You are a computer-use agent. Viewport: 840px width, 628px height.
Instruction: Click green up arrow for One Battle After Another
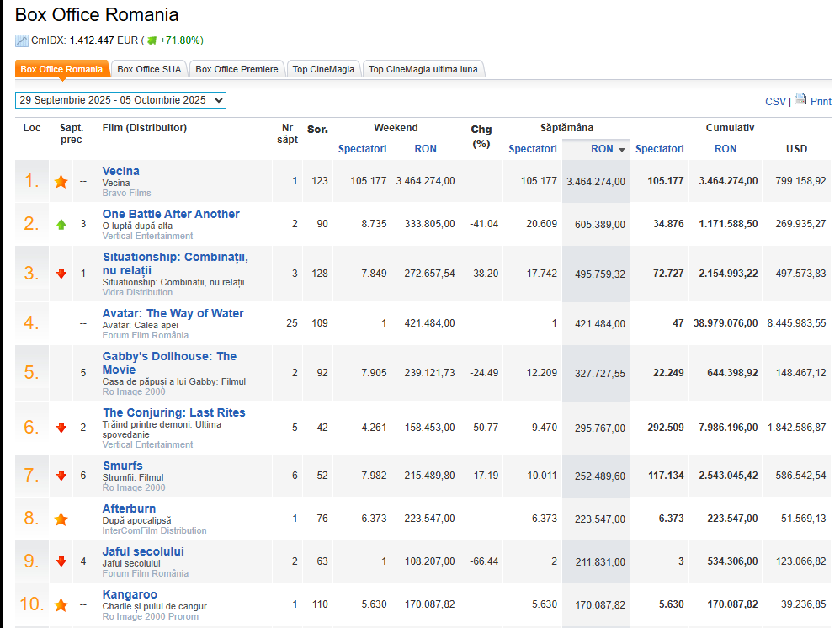(61, 225)
